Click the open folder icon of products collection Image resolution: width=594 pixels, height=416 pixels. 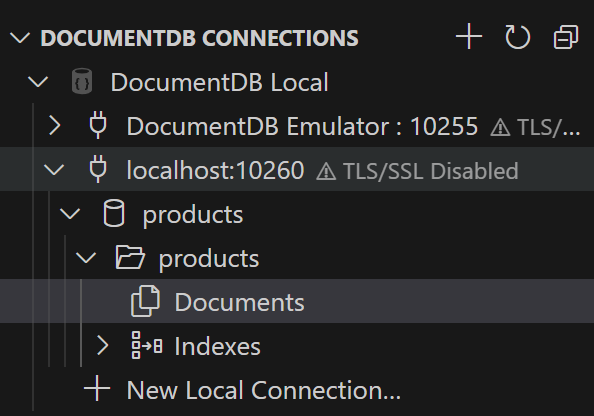(x=130, y=257)
